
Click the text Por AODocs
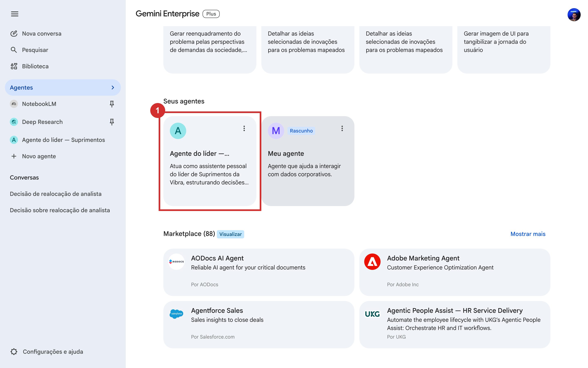point(205,285)
